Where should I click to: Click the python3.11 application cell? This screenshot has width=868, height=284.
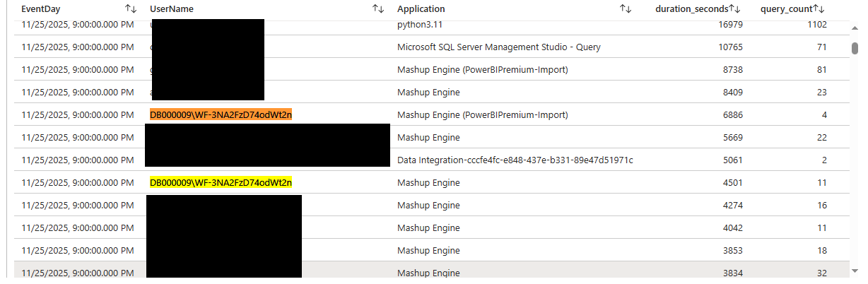coord(418,25)
